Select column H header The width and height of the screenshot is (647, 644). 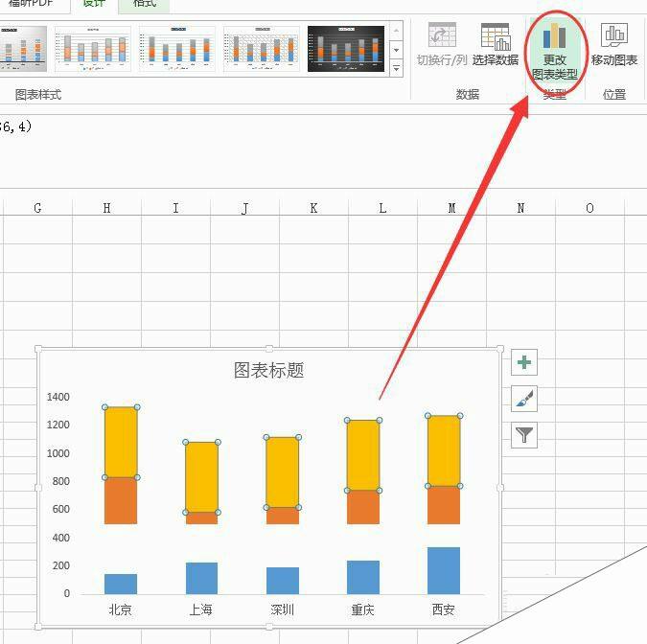tap(106, 208)
